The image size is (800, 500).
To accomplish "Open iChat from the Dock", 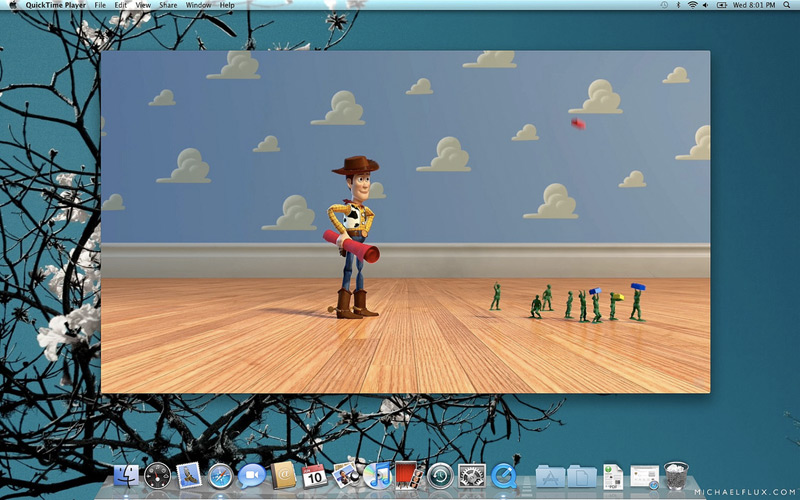I will (x=252, y=476).
